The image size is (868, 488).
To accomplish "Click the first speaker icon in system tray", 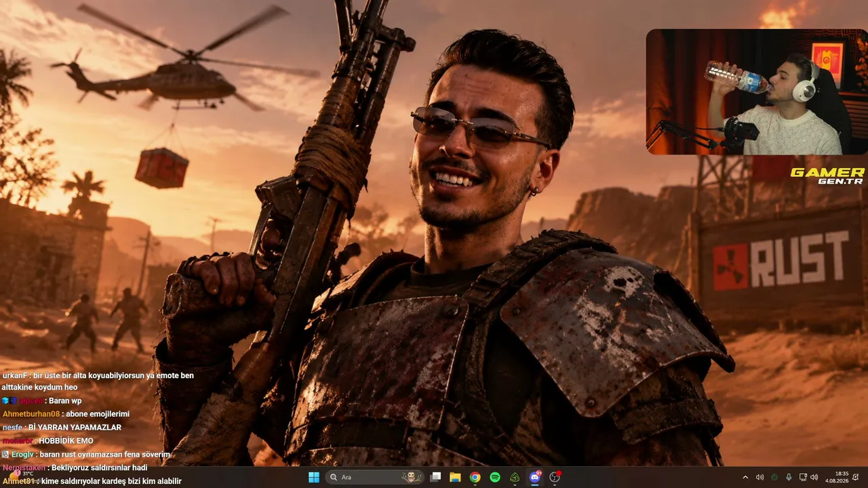I will [x=759, y=477].
